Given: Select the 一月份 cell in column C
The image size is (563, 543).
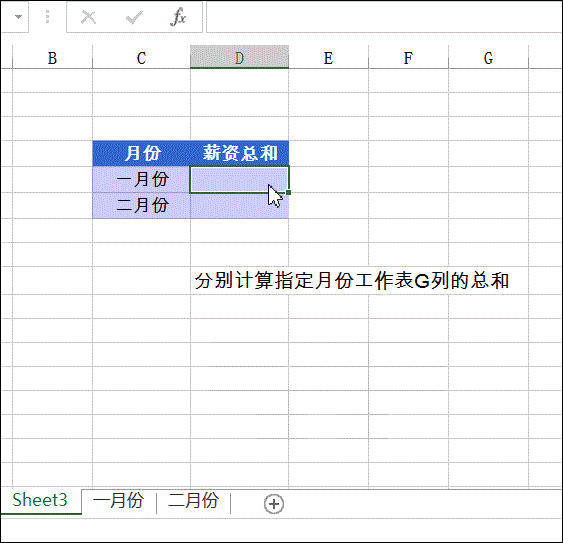Looking at the screenshot, I should (141, 179).
